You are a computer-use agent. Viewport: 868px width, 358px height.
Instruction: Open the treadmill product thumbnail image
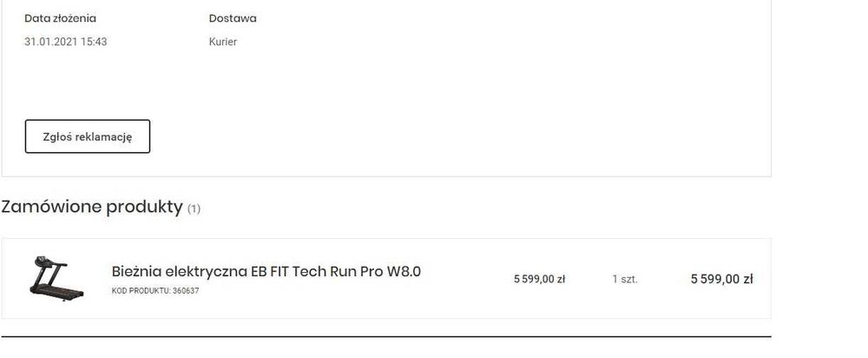(x=56, y=278)
